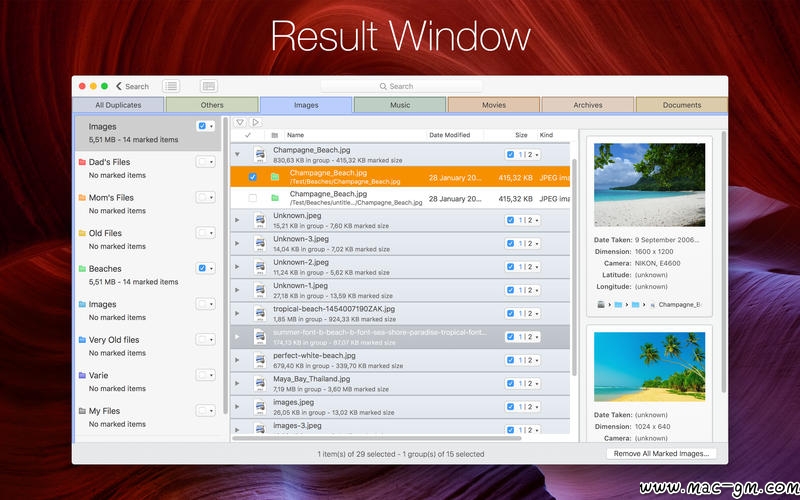
Task: Click the file icon of Maya_Bay_Thailand.jpg group
Action: point(260,384)
